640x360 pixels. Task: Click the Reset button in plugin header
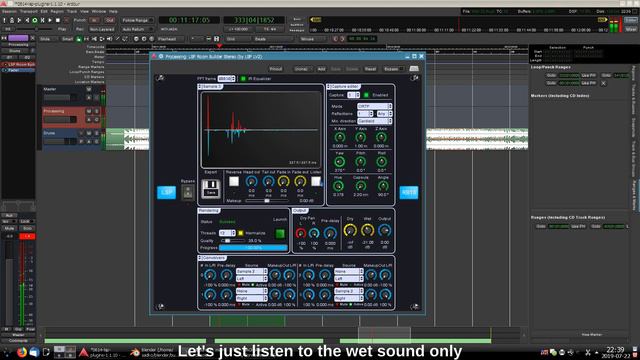(370, 69)
